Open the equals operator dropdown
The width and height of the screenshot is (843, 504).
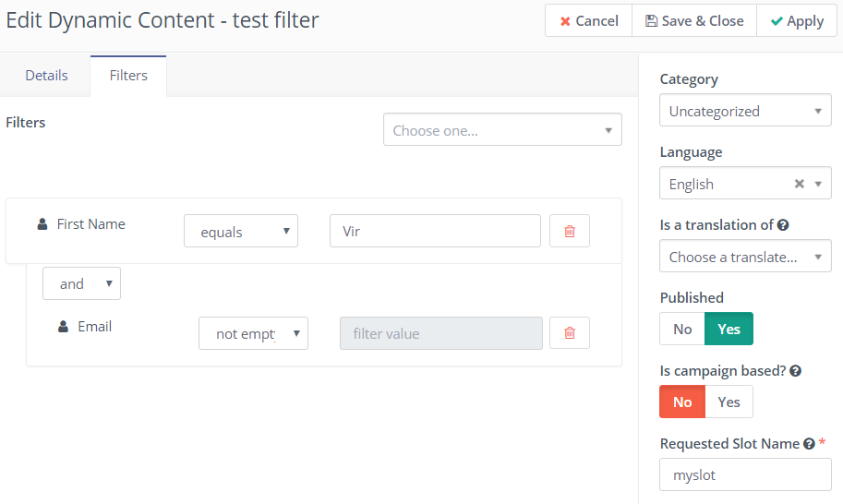(241, 232)
